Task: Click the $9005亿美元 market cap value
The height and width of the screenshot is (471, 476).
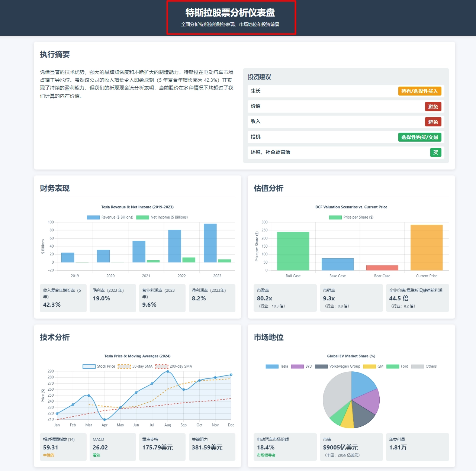Action: pos(341,448)
